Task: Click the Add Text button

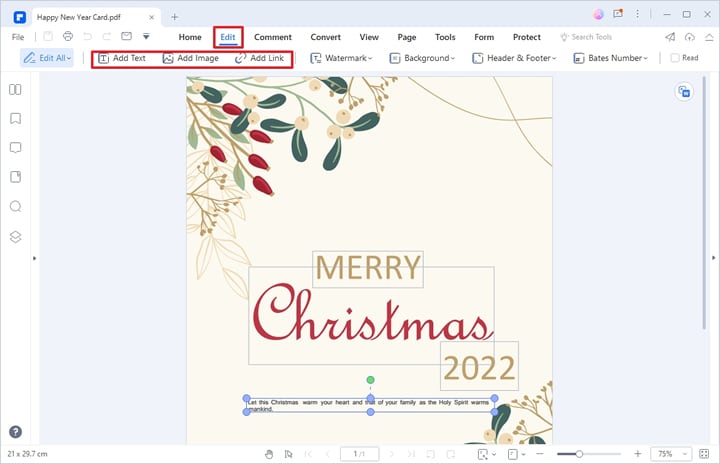Action: pyautogui.click(x=122, y=58)
